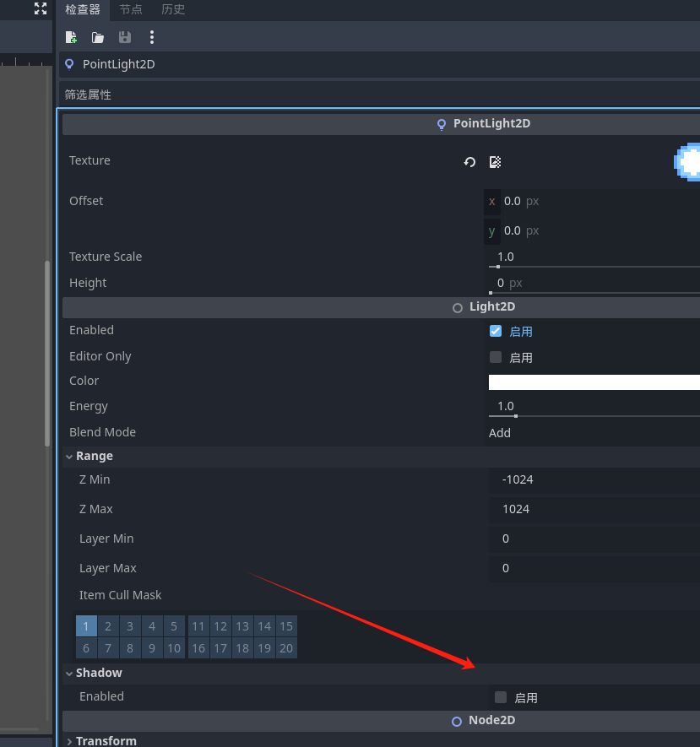Switch to the 节点 tab
This screenshot has height=747, width=700.
point(131,9)
